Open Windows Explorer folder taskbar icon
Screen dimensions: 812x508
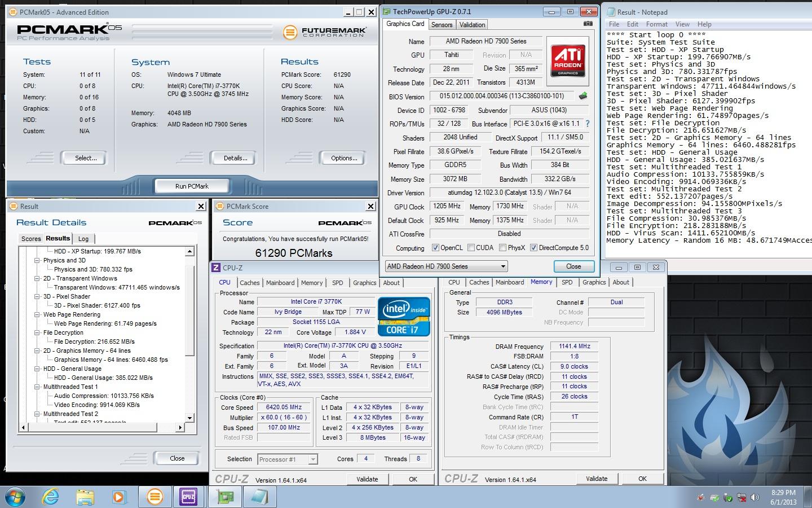click(x=85, y=497)
